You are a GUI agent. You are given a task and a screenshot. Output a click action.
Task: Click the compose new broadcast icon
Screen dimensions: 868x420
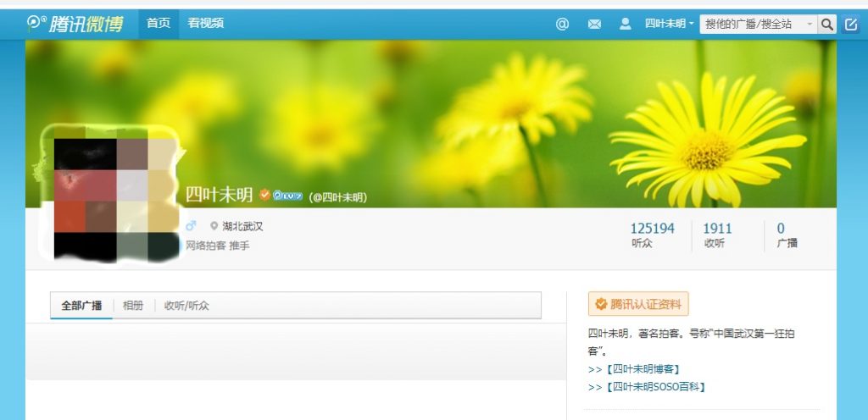tap(851, 24)
